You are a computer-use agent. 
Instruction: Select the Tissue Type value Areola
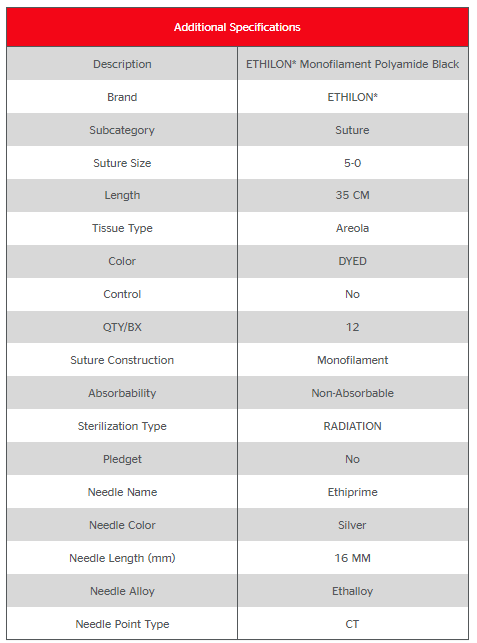(x=352, y=228)
